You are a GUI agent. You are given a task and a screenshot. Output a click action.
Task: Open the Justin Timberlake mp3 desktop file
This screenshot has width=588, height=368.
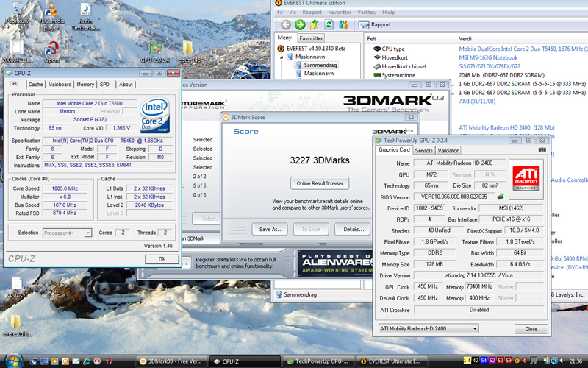tap(85, 16)
